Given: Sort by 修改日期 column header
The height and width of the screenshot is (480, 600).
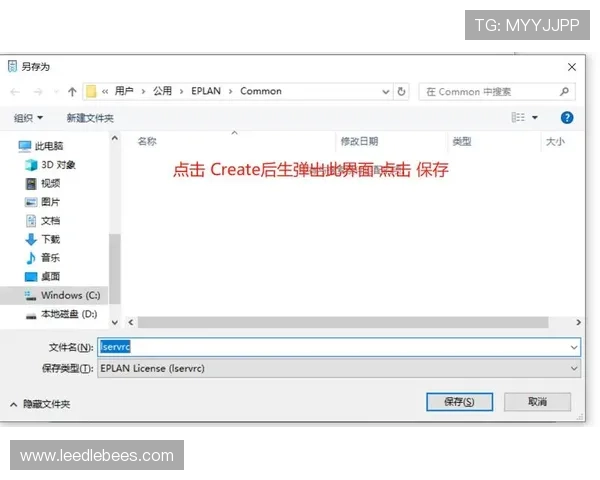Looking at the screenshot, I should (x=359, y=142).
